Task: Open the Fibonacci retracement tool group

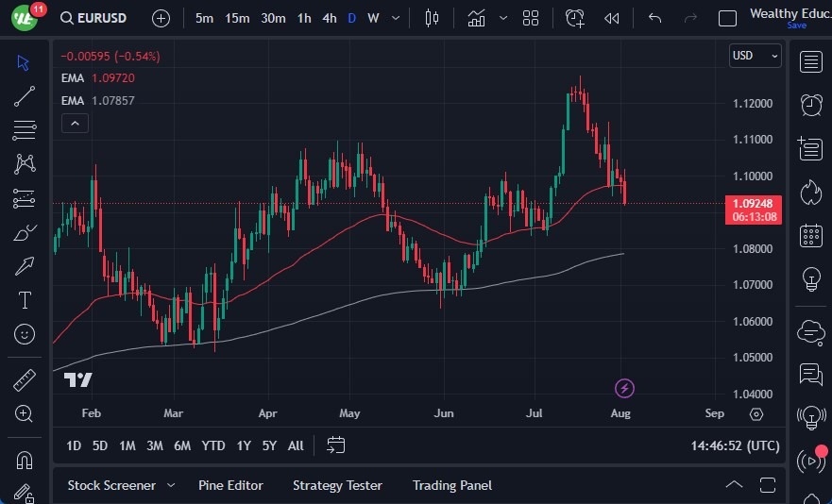Action: pyautogui.click(x=25, y=129)
